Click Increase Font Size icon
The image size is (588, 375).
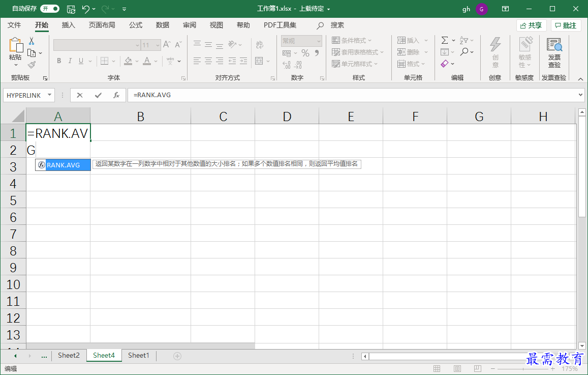coord(167,44)
